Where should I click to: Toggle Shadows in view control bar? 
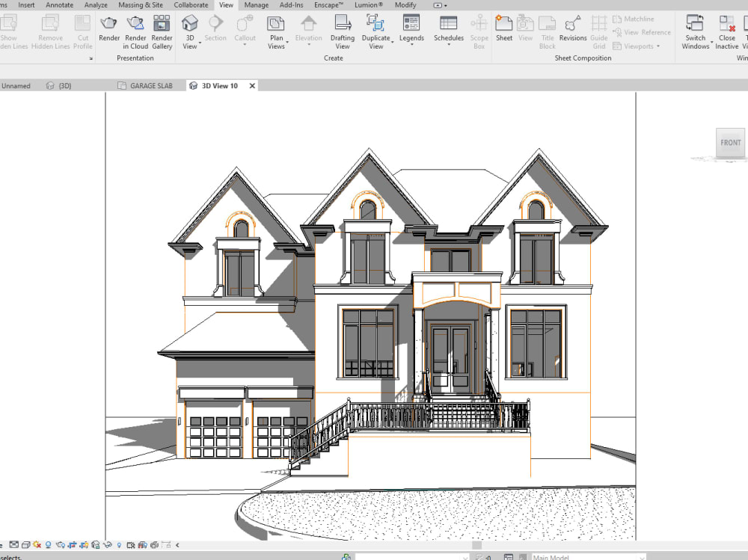click(x=48, y=545)
